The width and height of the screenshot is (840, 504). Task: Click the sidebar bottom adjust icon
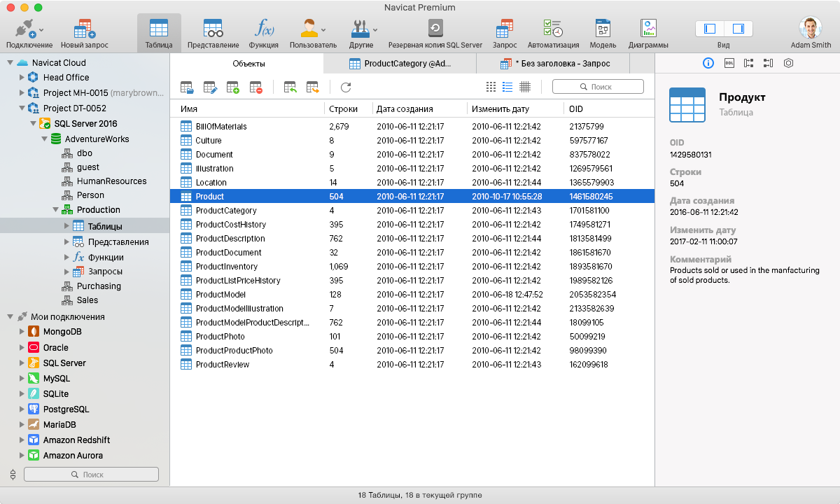coord(13,475)
